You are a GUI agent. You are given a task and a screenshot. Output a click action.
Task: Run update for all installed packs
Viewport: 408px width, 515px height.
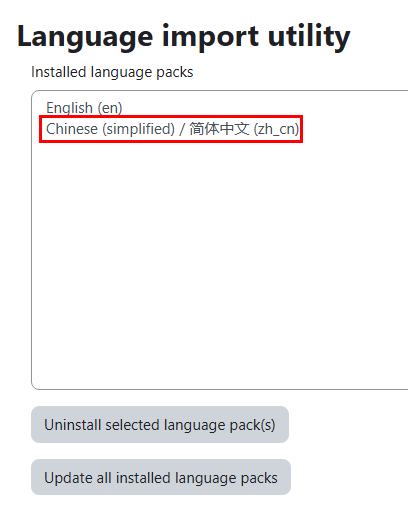161,477
